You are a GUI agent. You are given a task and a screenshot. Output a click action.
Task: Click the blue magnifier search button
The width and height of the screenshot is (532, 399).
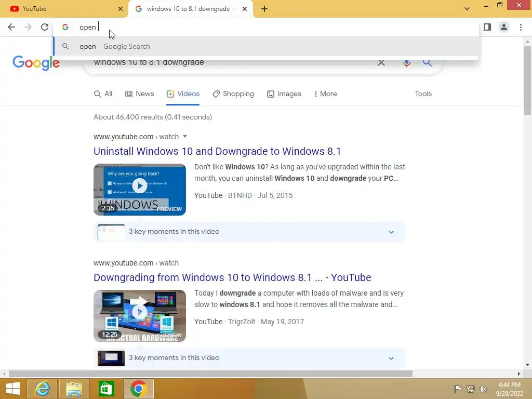[427, 63]
